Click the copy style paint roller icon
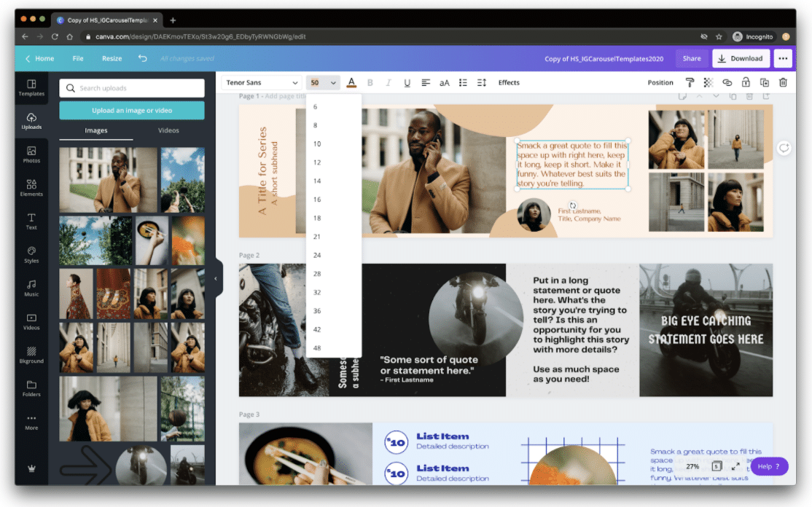 point(690,82)
